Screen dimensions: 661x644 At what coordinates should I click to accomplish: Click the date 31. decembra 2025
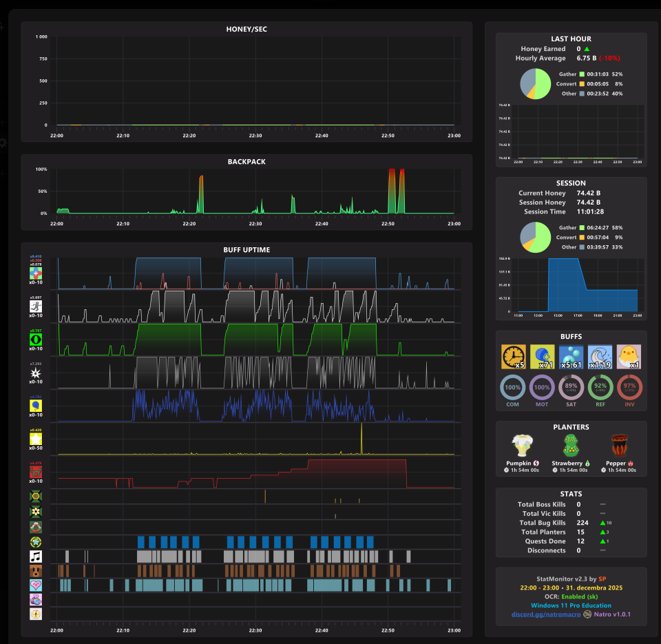pyautogui.click(x=594, y=588)
